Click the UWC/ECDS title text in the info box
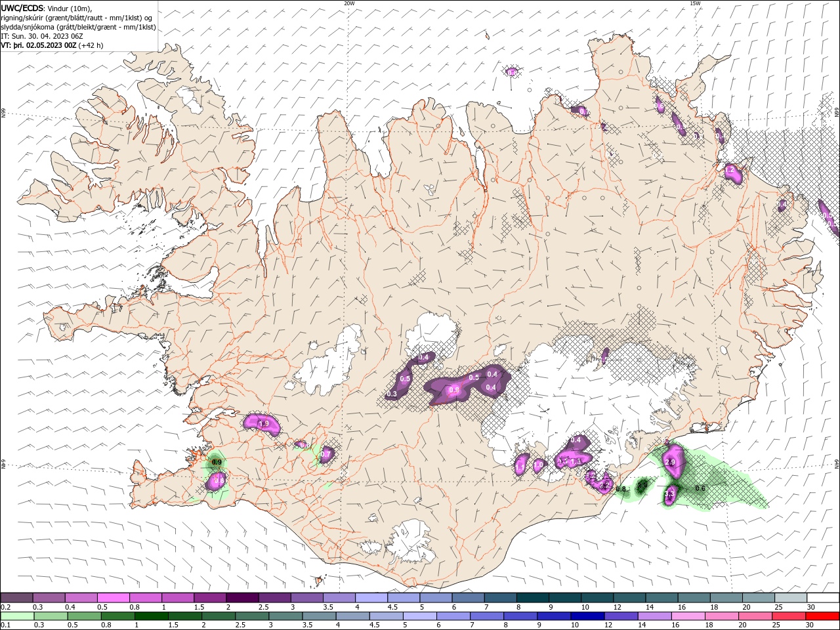Image resolution: width=840 pixels, height=630 pixels. (23, 8)
